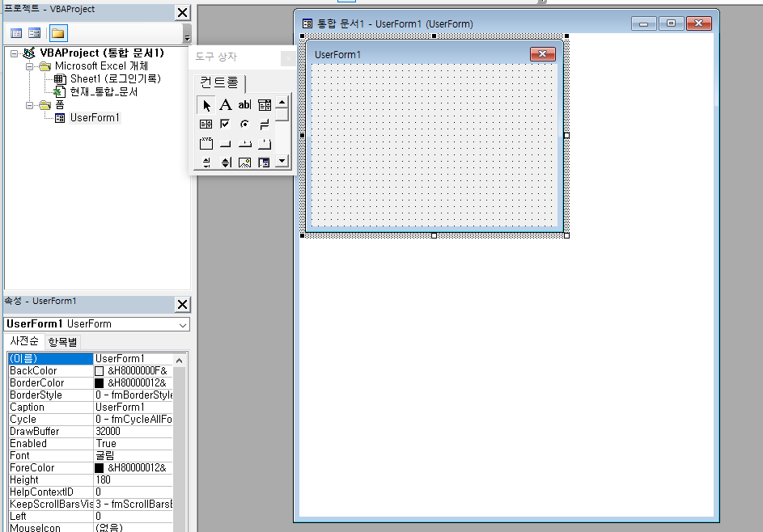Click the dotted design surface of UserForm1
This screenshot has height=532, width=763.
434,145
